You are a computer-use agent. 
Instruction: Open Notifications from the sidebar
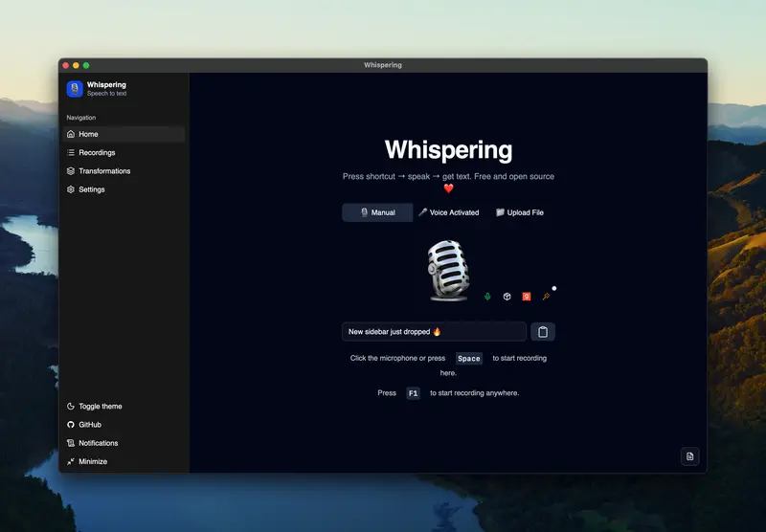pos(98,443)
